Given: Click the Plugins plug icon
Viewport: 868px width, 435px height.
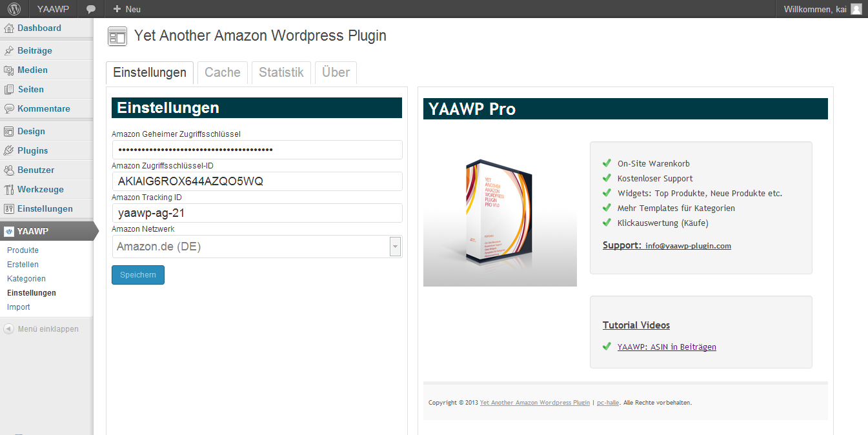Looking at the screenshot, I should pos(8,151).
